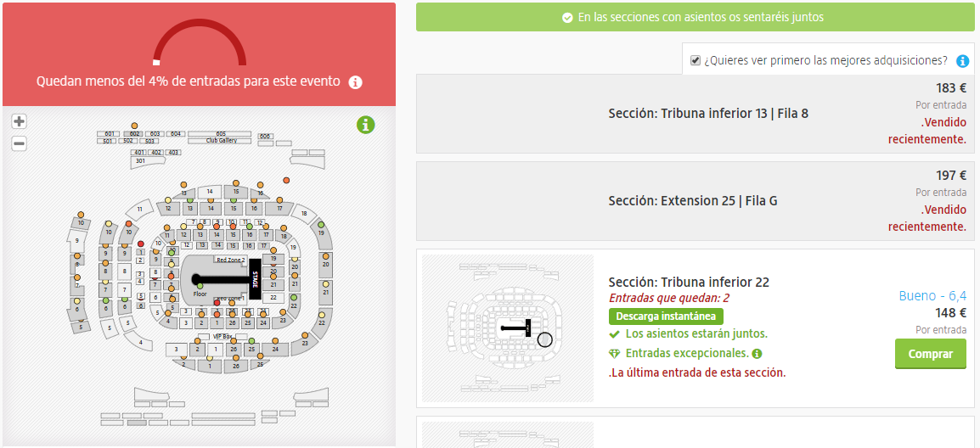Open the green map legend info icon
Viewport: 980px width, 448px height.
pos(366,125)
